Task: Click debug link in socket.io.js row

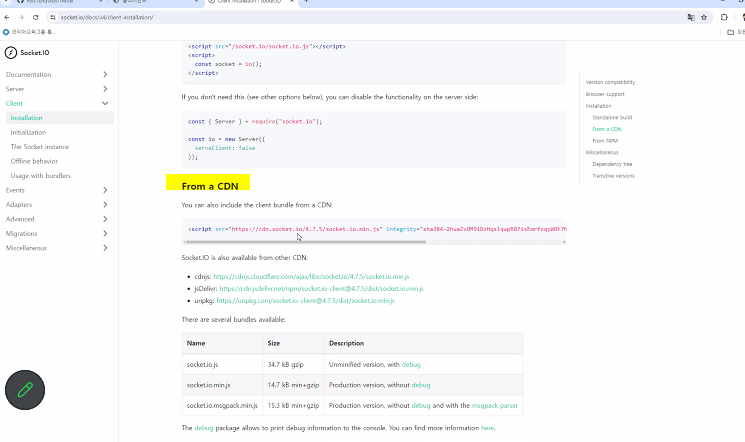Action: (411, 365)
